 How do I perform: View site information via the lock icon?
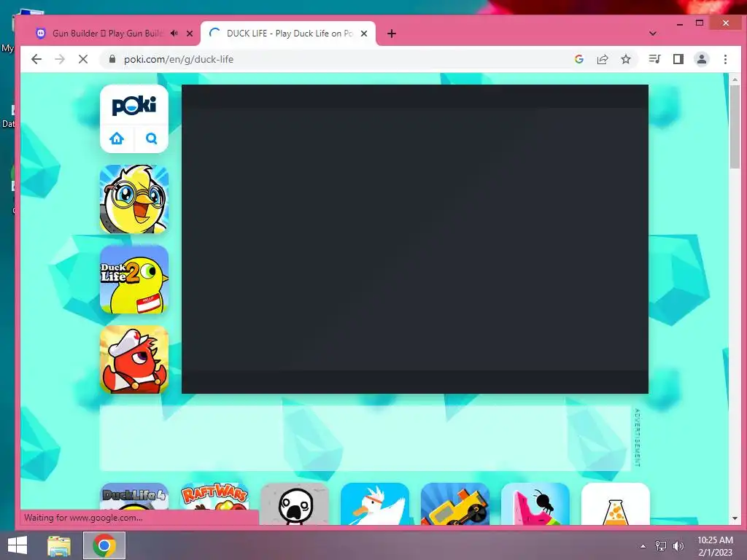(112, 59)
